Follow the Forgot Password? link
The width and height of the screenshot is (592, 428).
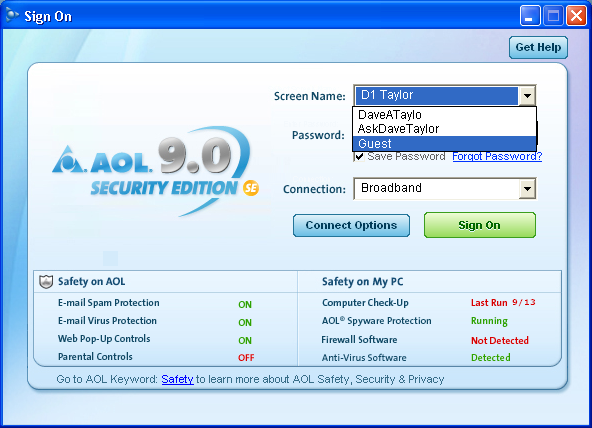(x=497, y=156)
